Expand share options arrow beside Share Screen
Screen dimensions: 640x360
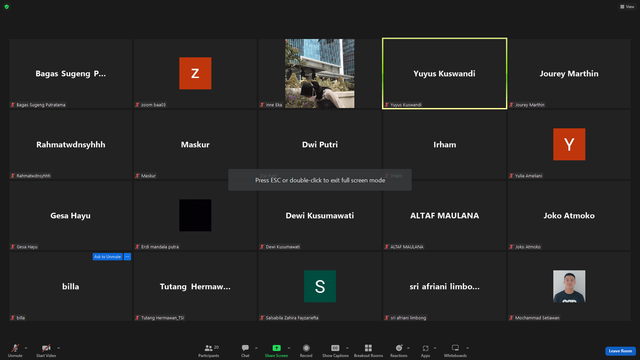click(289, 348)
